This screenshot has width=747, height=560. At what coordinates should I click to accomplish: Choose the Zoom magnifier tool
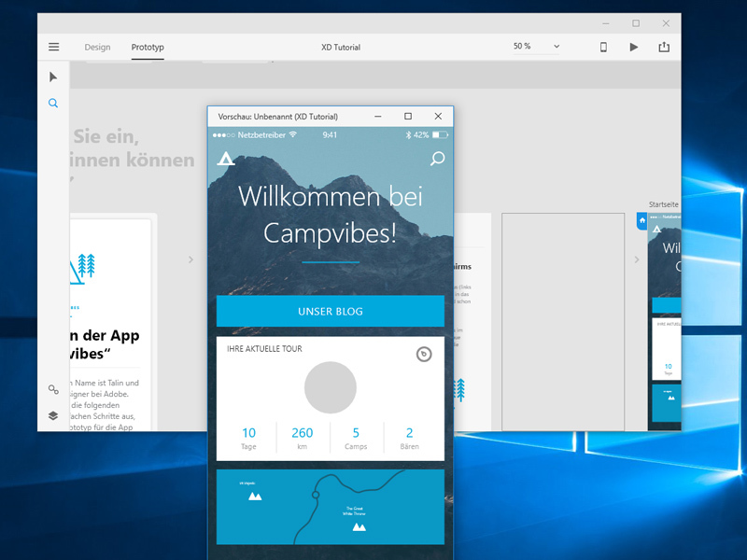click(x=53, y=104)
